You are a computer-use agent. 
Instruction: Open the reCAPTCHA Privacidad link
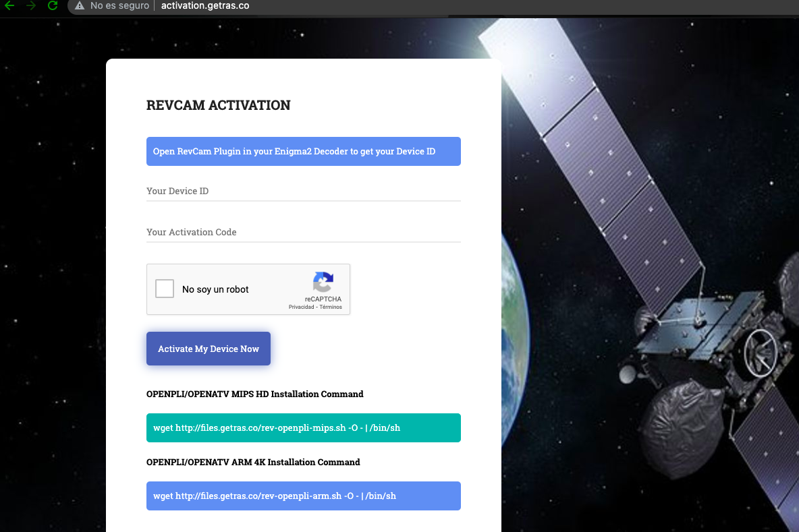point(301,307)
